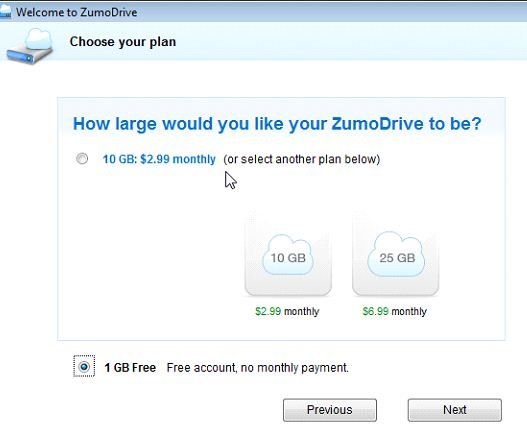Click the ZumoDrive drive-and-cloud header icon
527x428 pixels.
pos(30,46)
